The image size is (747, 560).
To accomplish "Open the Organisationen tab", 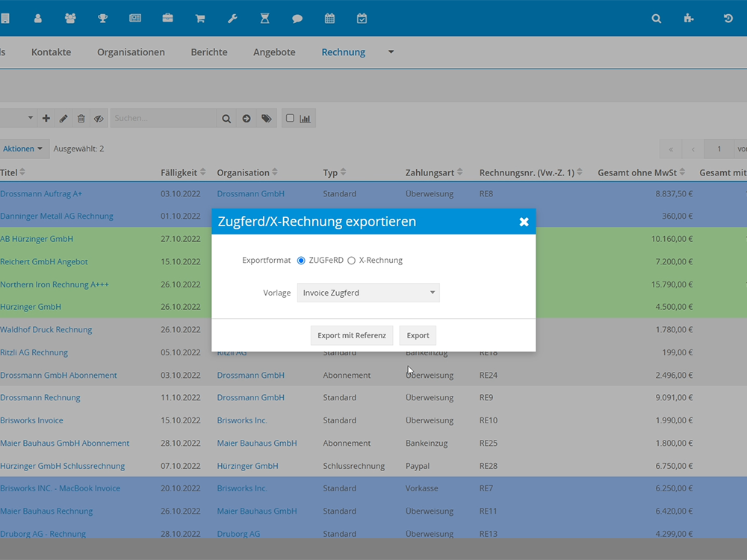I will [x=131, y=52].
